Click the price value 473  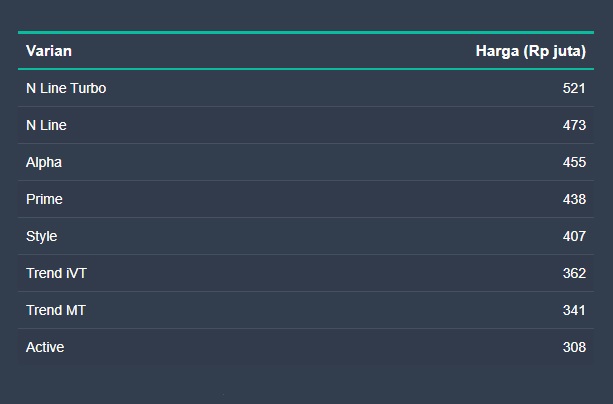point(574,125)
